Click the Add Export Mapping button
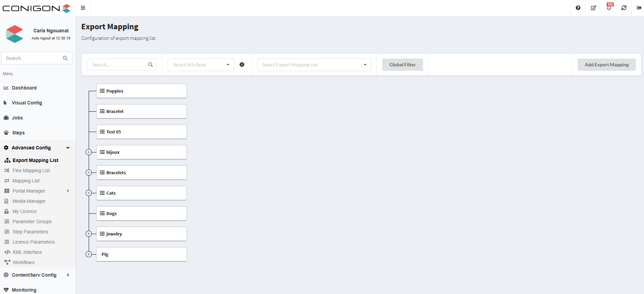 click(607, 65)
